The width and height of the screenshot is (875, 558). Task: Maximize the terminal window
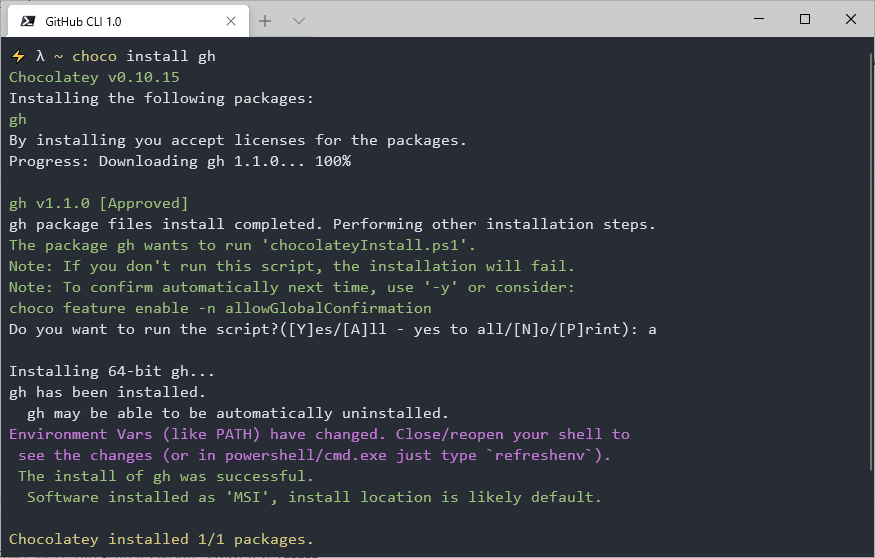pyautogui.click(x=805, y=19)
